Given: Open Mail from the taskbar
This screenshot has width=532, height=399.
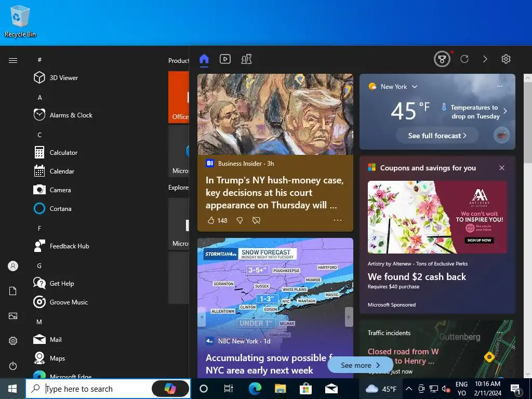Looking at the screenshot, I should click(331, 389).
